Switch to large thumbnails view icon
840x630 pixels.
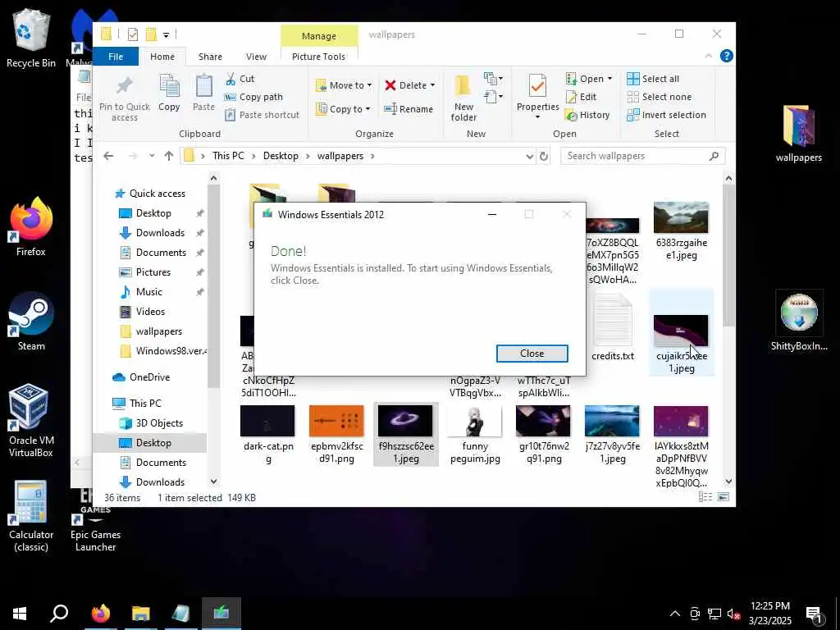pyautogui.click(x=724, y=497)
